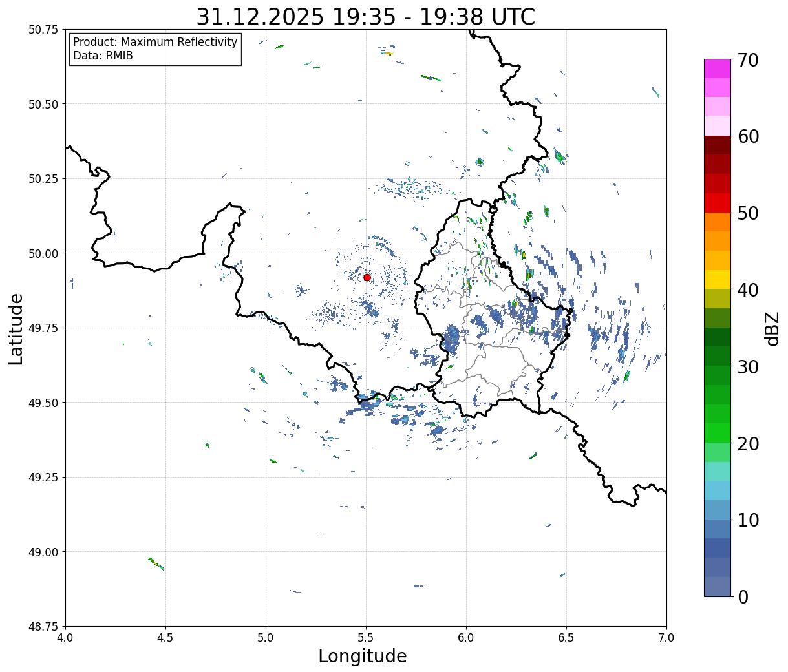Click the dark green colorbar segment near 35
788x672 pixels.
point(718,337)
